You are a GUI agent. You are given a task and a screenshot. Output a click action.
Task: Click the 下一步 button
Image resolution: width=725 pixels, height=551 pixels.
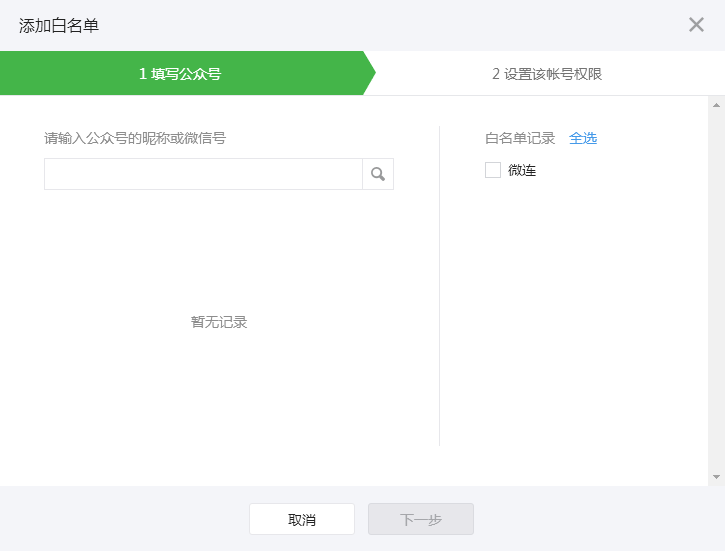pos(421,519)
